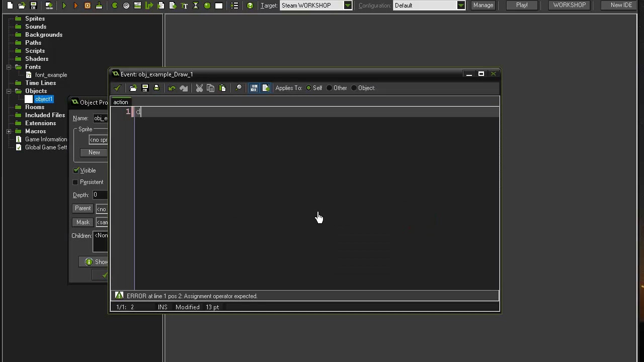
Task: Create a room with the white rectangle icon
Action: (x=219, y=6)
